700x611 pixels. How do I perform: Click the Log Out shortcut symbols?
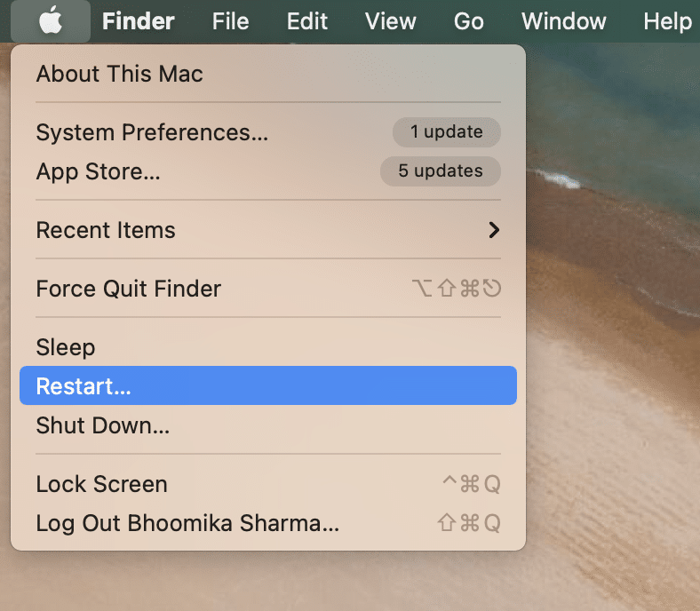[x=468, y=523]
